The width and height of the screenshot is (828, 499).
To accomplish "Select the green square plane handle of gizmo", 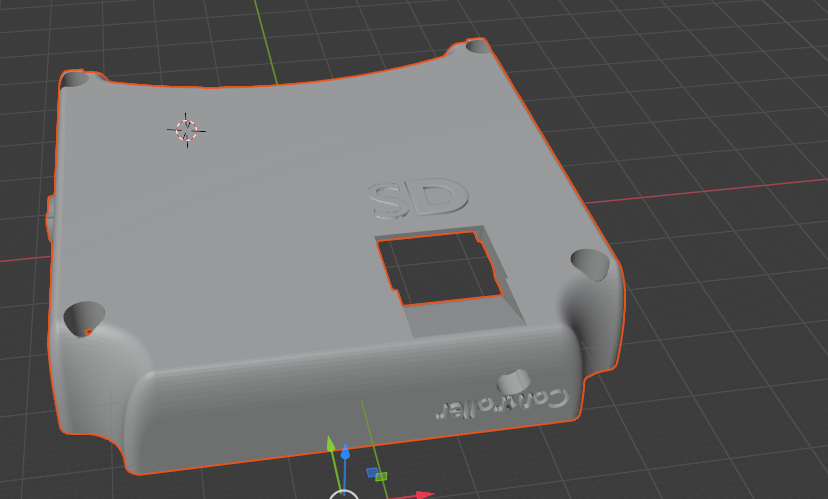I will [x=382, y=477].
